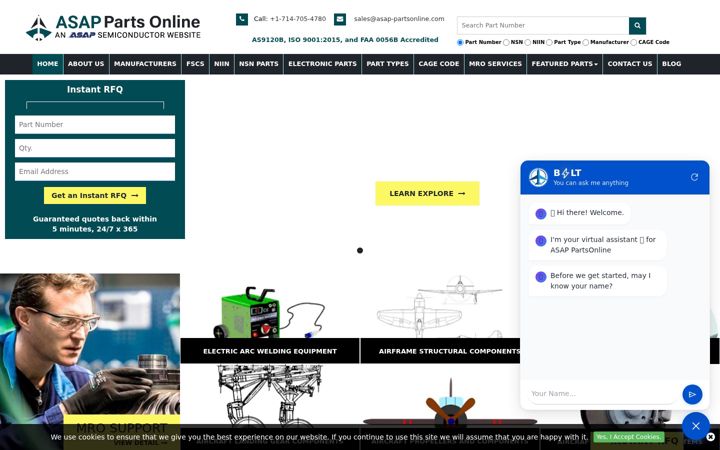Click the green welding machine image
This screenshot has height=450, width=720.
(x=270, y=312)
